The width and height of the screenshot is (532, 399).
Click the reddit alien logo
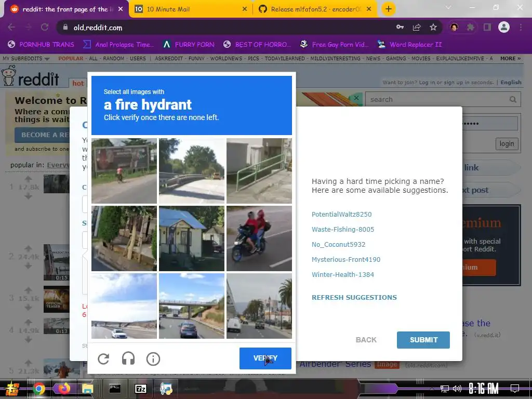(9, 75)
